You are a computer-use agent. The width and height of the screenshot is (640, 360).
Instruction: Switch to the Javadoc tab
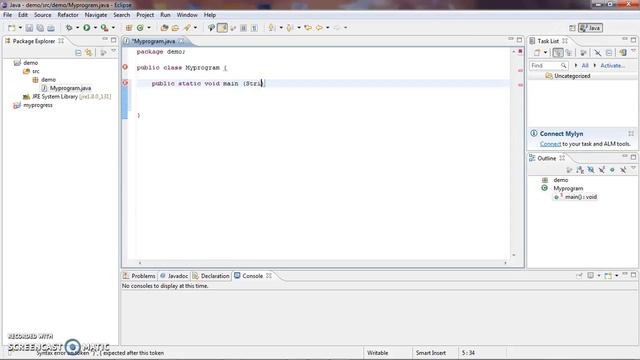pos(174,276)
